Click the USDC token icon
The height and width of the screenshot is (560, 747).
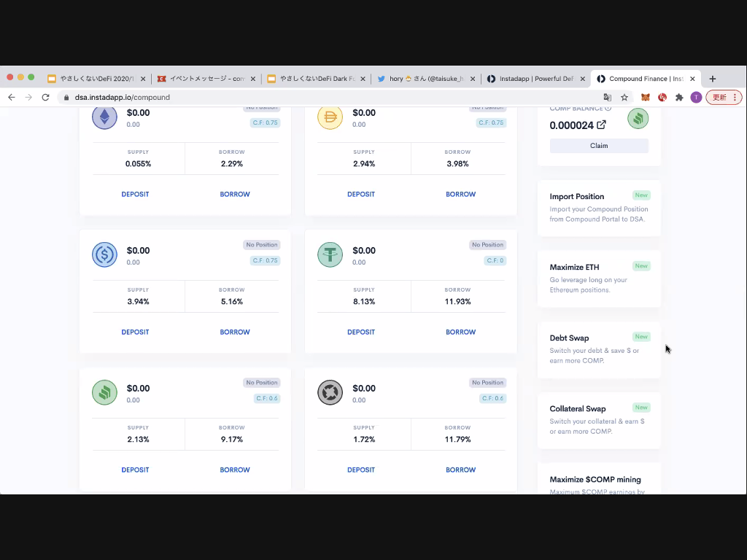pos(104,254)
